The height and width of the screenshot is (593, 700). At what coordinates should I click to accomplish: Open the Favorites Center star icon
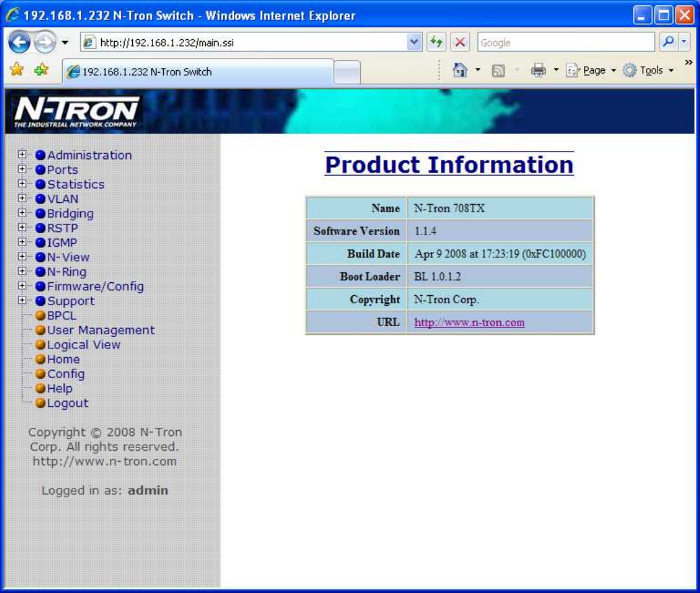tap(17, 69)
